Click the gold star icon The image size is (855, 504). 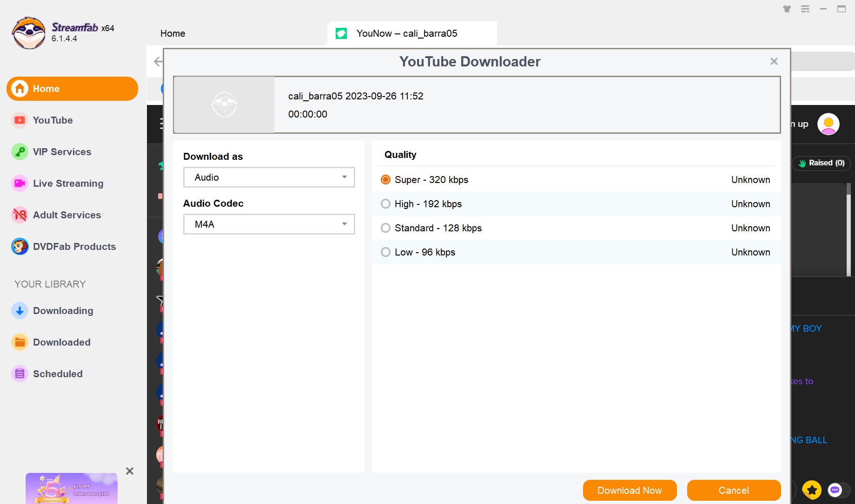tap(812, 490)
